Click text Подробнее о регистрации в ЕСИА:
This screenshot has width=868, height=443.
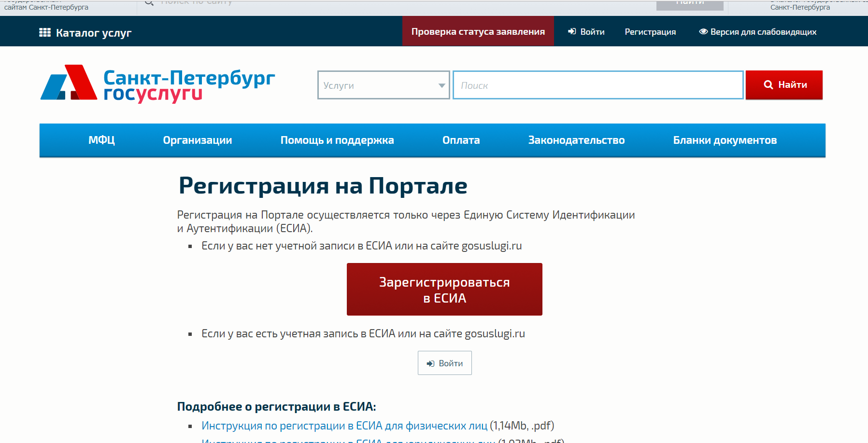point(276,406)
